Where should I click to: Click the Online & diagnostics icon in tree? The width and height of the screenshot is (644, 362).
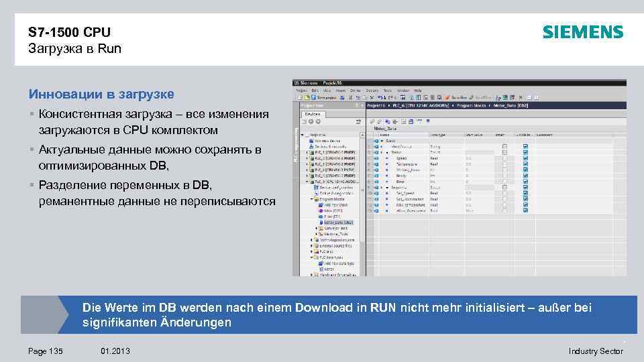click(x=316, y=193)
